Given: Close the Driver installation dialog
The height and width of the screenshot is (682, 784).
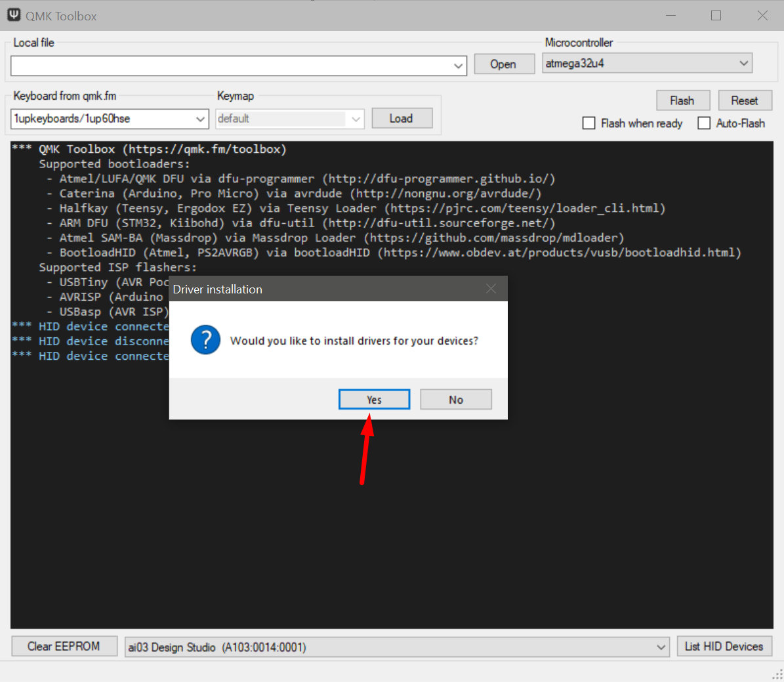Looking at the screenshot, I should (x=491, y=289).
